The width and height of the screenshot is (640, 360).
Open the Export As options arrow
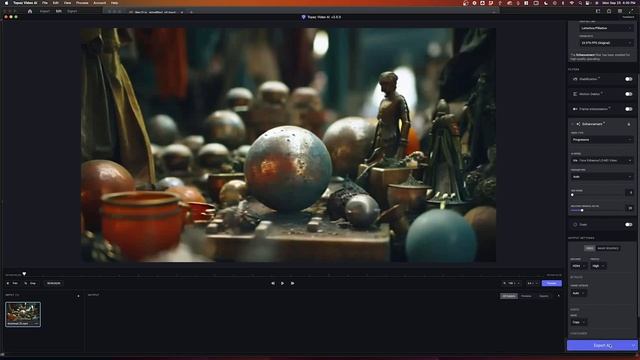pos(633,345)
